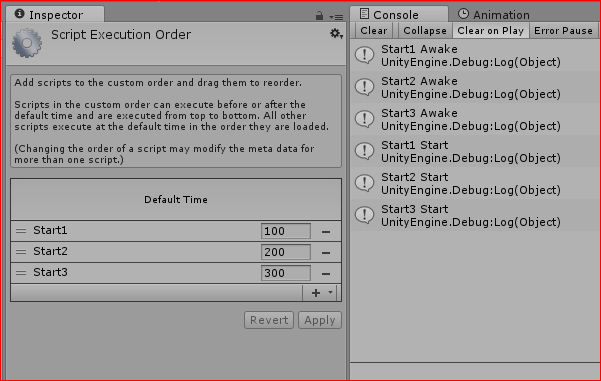Remove Start1 with its minus button
Image resolution: width=601 pixels, height=381 pixels.
click(326, 232)
